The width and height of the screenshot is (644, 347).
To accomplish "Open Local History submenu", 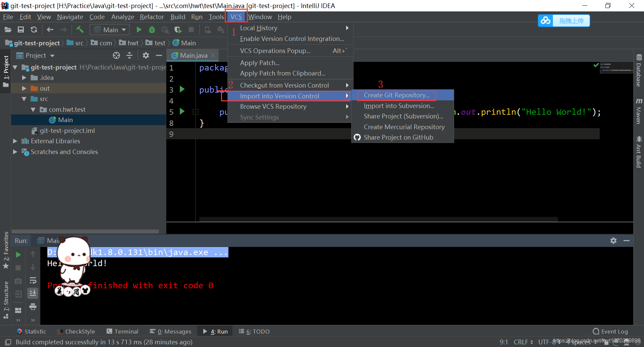I will 290,28.
